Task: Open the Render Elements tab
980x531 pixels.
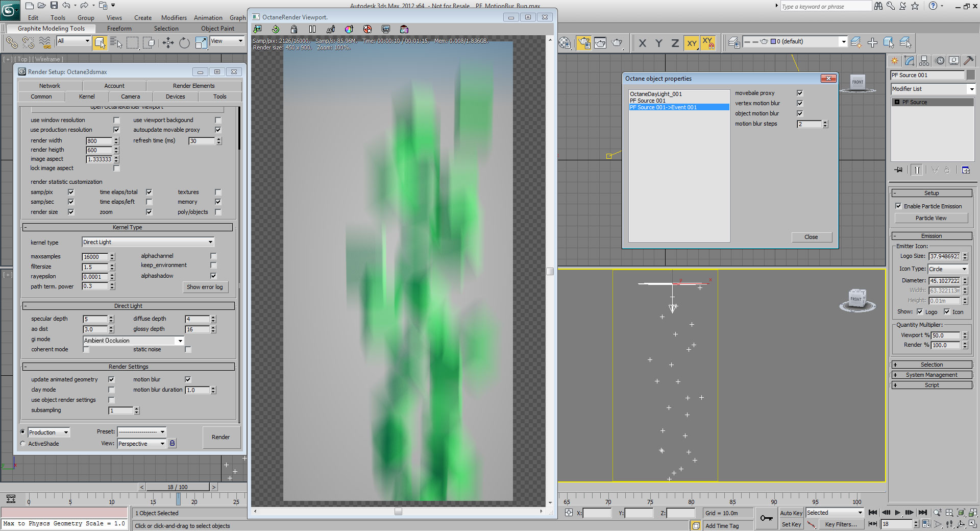Action: [194, 86]
